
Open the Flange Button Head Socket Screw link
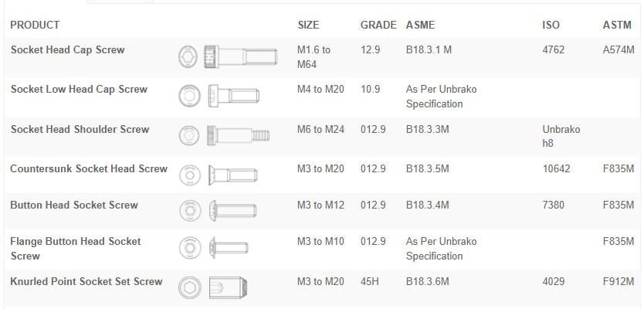(x=76, y=249)
